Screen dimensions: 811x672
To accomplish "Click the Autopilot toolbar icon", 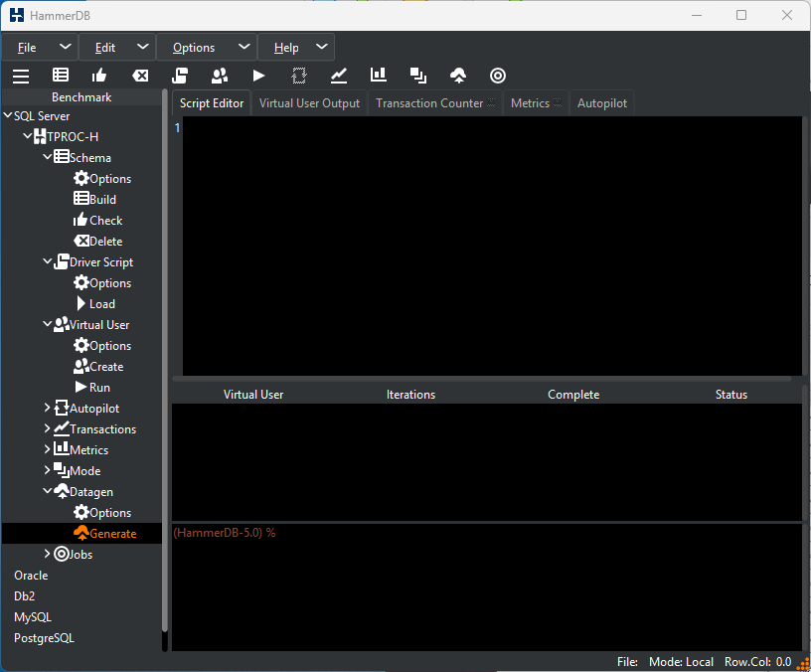I will (x=299, y=76).
